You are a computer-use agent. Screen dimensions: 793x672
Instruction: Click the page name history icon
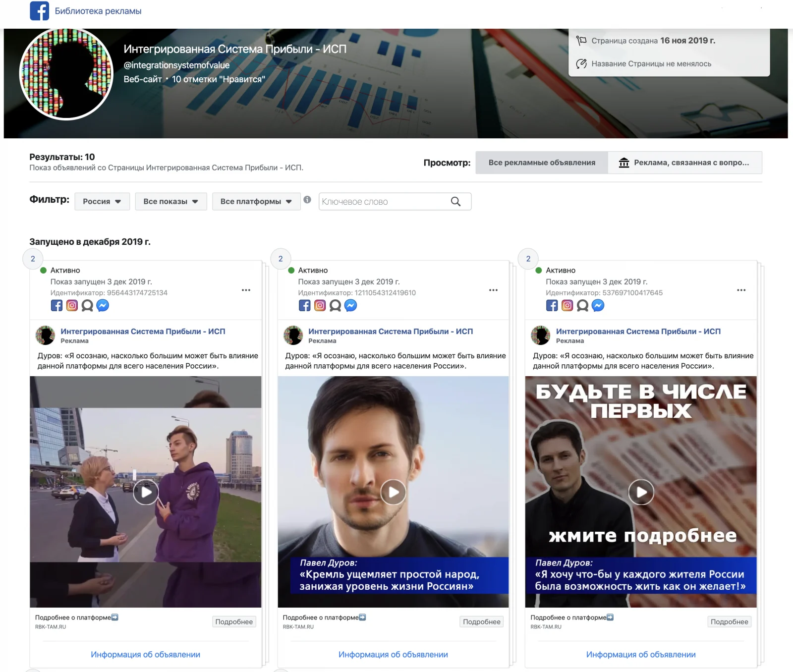[581, 64]
